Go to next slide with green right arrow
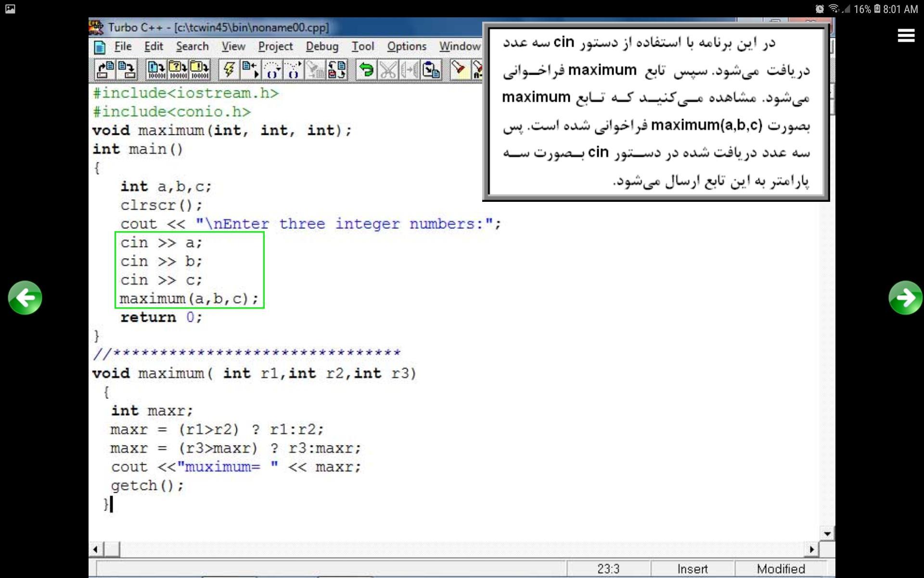The height and width of the screenshot is (578, 924). 906,298
